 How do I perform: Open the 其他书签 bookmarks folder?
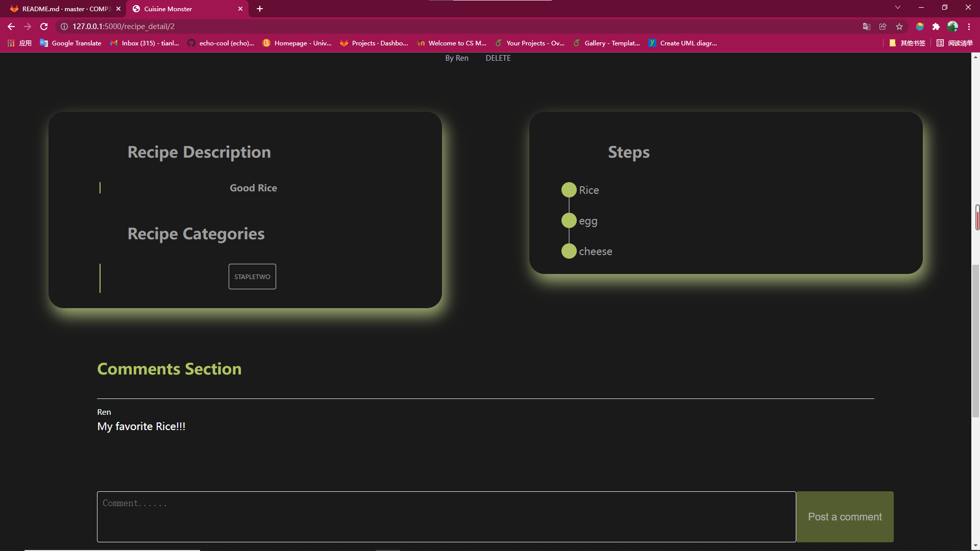tap(908, 43)
